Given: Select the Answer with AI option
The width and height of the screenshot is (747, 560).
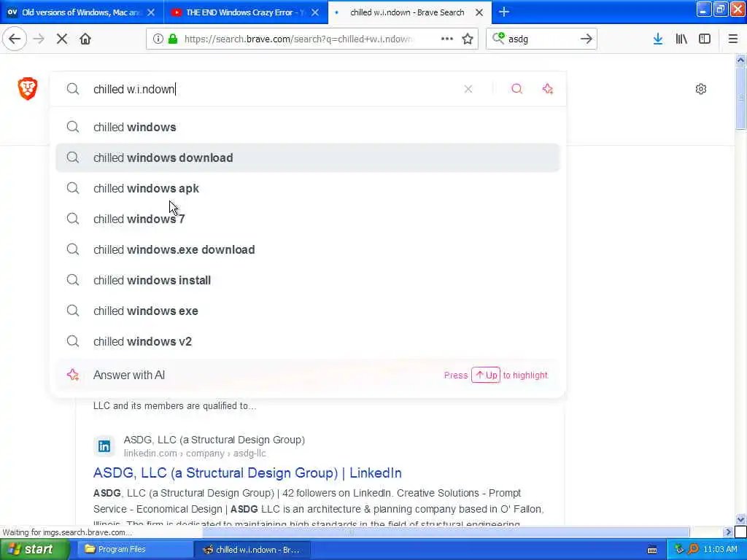Looking at the screenshot, I should click(308, 376).
